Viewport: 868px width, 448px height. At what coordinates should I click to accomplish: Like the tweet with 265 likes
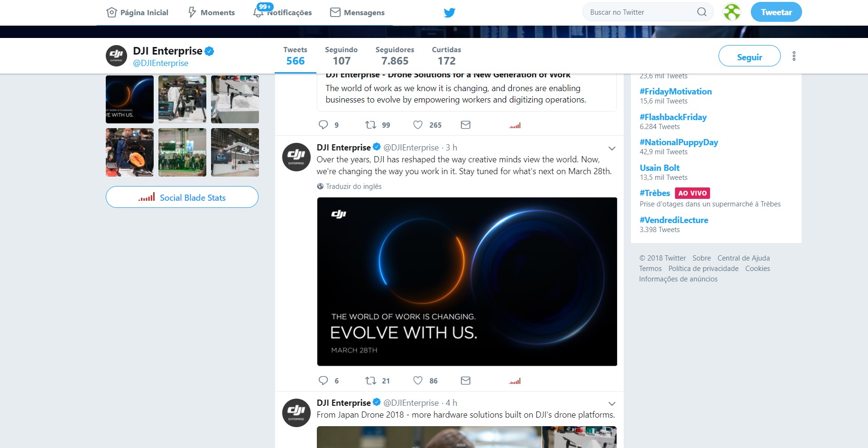[x=418, y=125]
